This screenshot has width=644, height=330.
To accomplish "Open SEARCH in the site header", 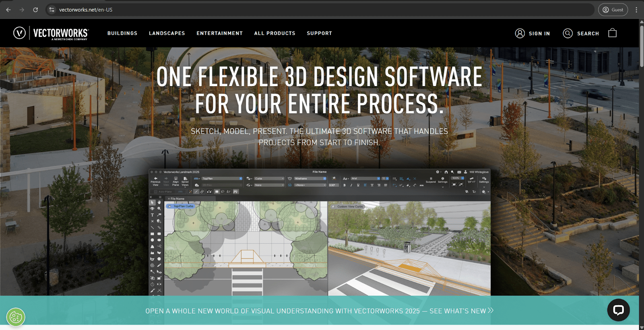I will click(581, 33).
